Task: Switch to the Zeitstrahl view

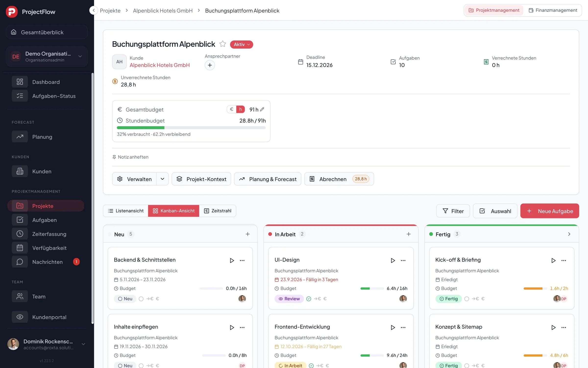Action: click(x=218, y=211)
